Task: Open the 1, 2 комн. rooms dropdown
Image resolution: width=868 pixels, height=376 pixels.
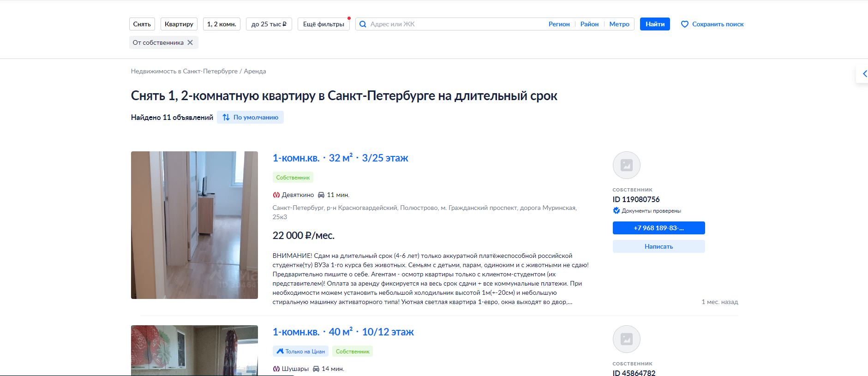Action: pyautogui.click(x=221, y=24)
